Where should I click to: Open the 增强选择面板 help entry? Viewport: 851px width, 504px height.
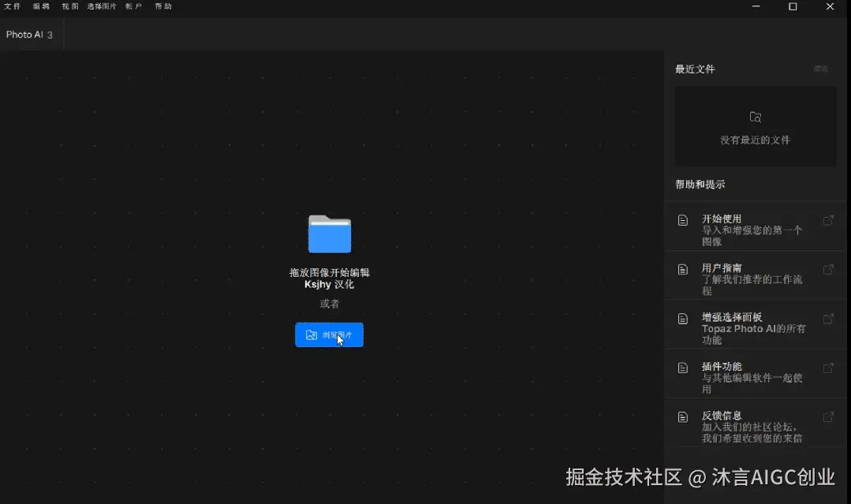coord(756,324)
